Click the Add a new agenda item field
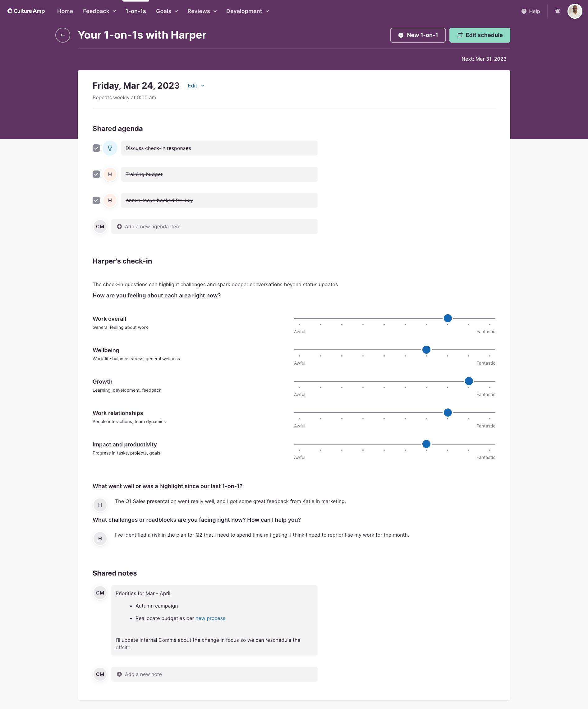 (214, 226)
